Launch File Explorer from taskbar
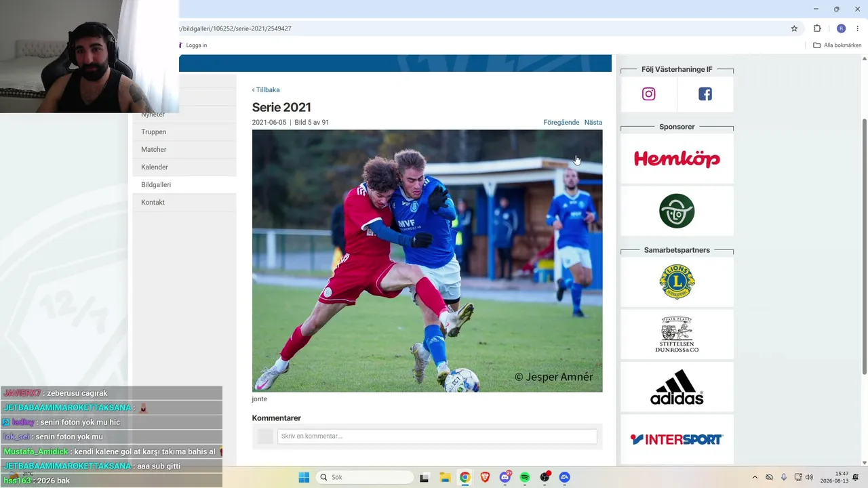The image size is (868, 488). click(x=445, y=477)
